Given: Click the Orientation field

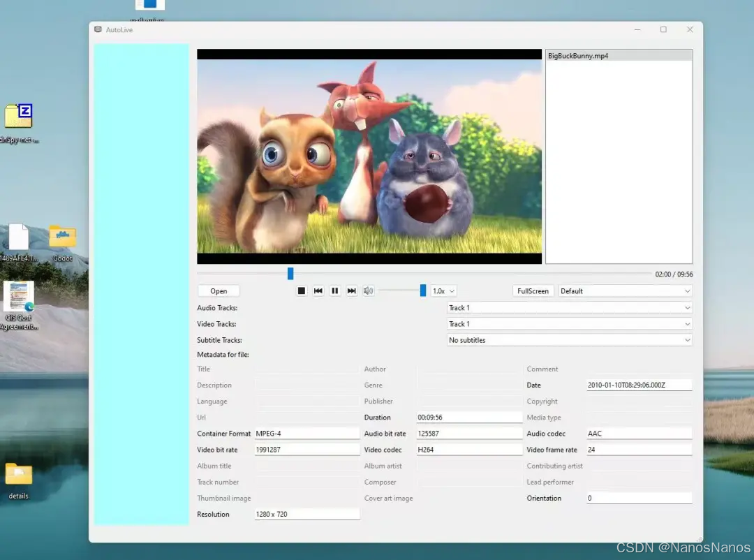Looking at the screenshot, I should pos(639,498).
